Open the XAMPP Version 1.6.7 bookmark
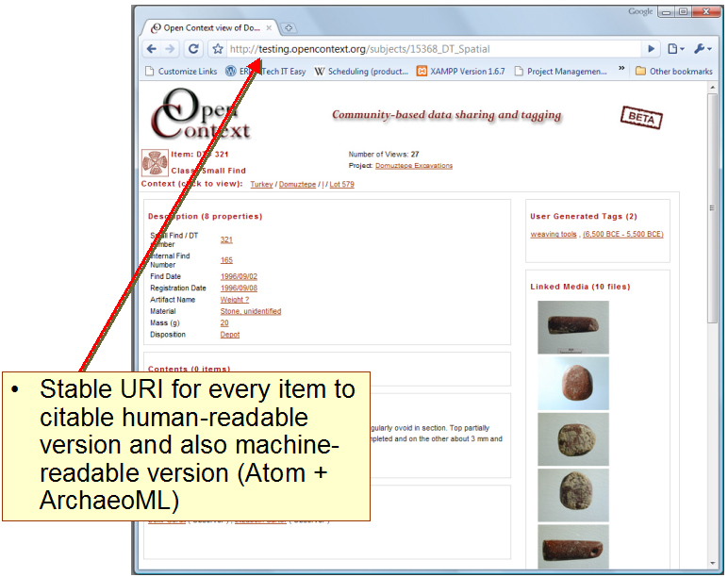Screen dimensions: 728x577 (460, 71)
